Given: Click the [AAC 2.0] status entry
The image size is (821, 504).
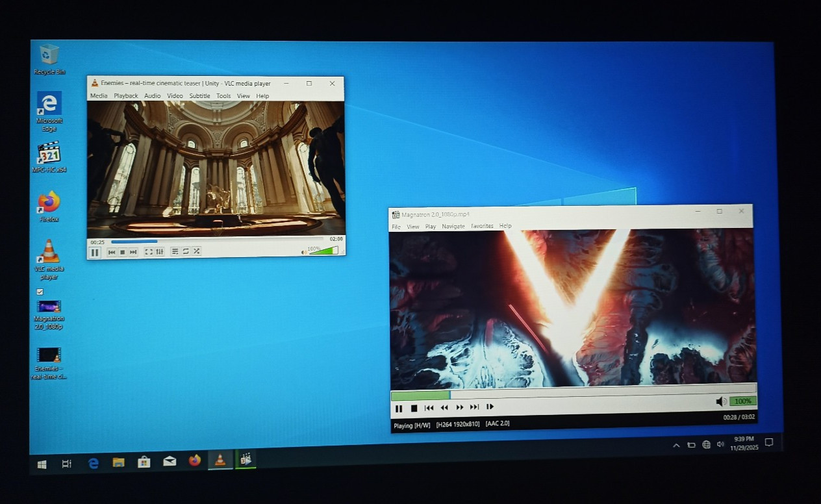Looking at the screenshot, I should (x=498, y=423).
